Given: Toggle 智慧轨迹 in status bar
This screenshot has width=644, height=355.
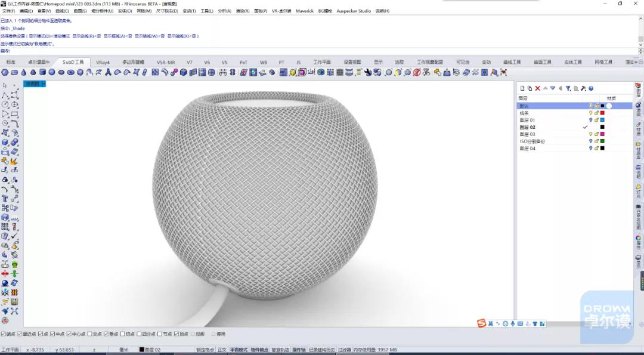Looking at the screenshot, I should [x=280, y=350].
